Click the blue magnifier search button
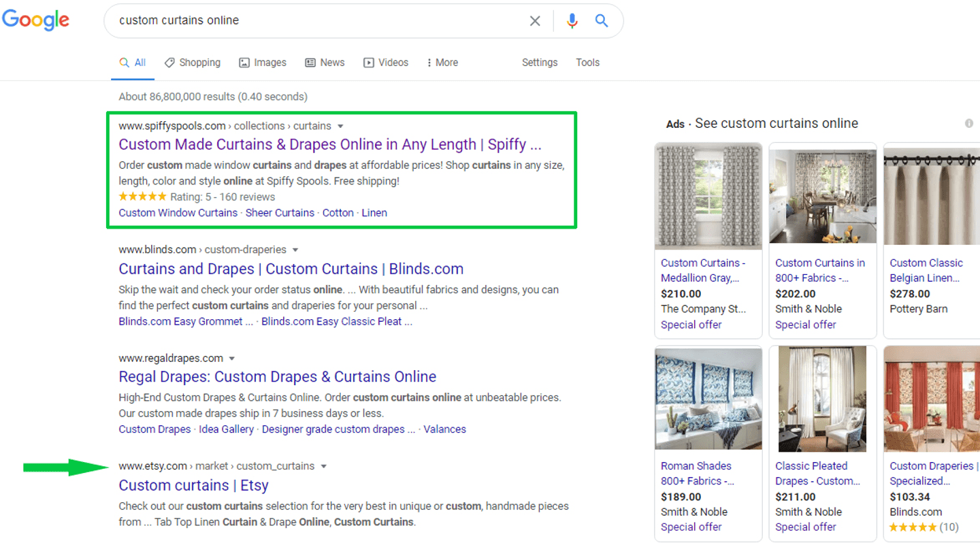This screenshot has height=543, width=980. coord(602,21)
